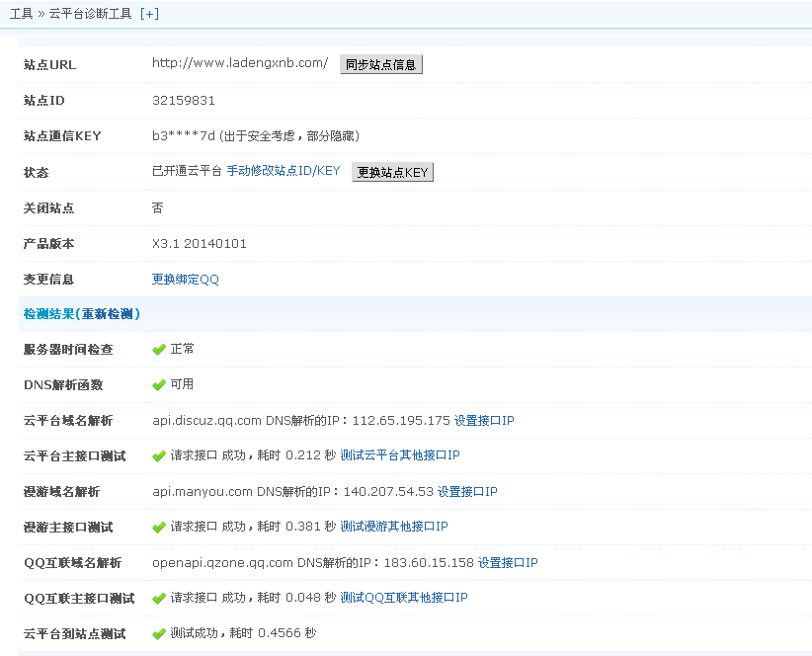The height and width of the screenshot is (656, 812).
Task: Click the site URL http://www.ladengxnb.com/
Action: point(240,63)
